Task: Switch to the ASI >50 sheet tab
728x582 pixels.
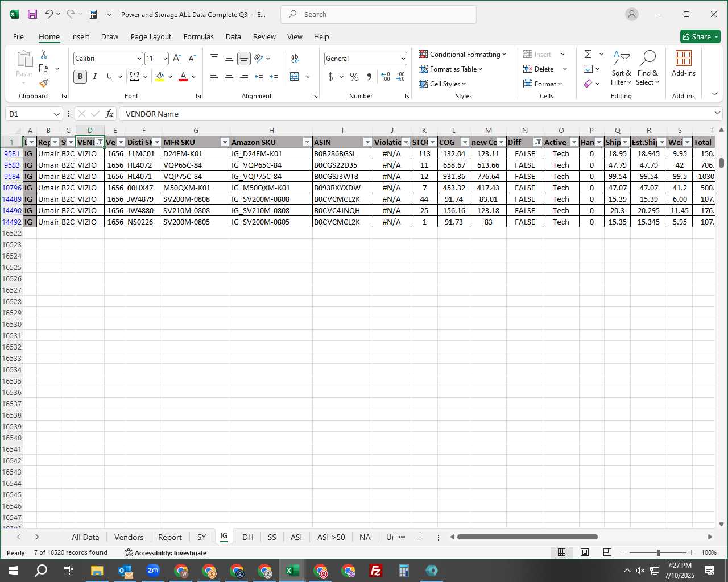Action: (331, 537)
